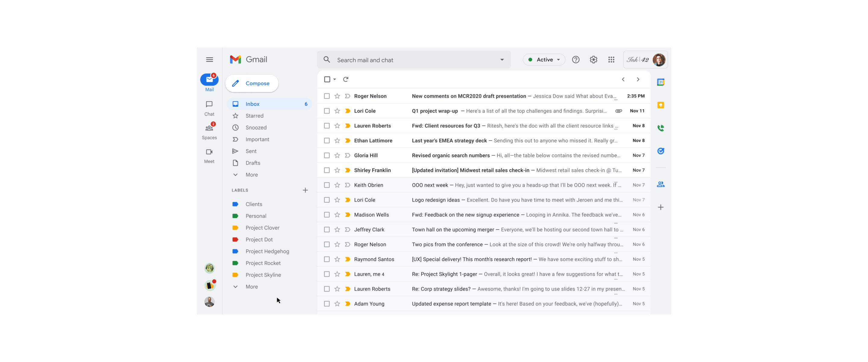868x362 pixels.
Task: Open Google Apps grid menu
Action: click(611, 60)
